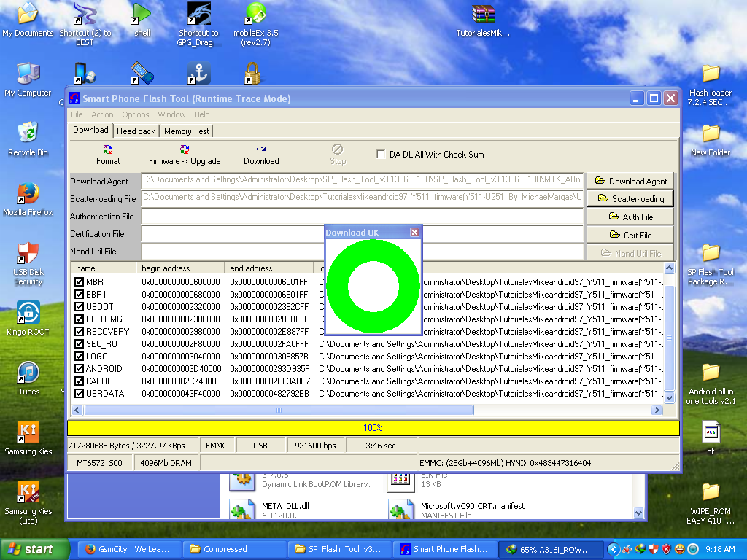Open Kingo ROOT desktop icon
Image resolution: width=747 pixels, height=560 pixels.
pyautogui.click(x=28, y=314)
